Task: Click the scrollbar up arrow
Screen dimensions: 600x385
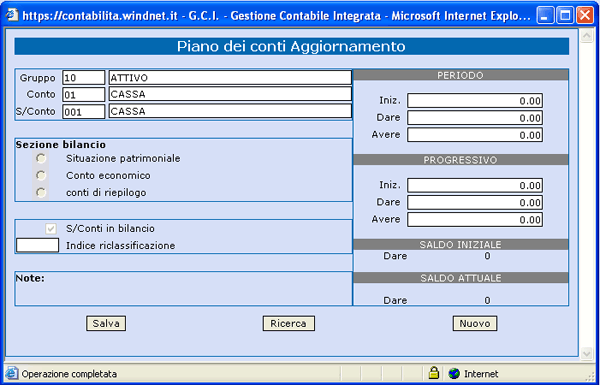Action: [x=587, y=36]
